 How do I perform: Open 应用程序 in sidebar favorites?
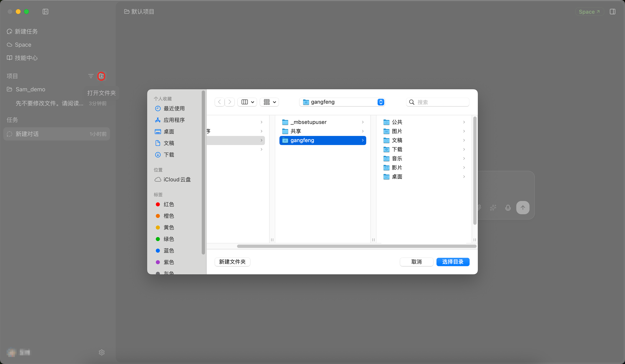tap(170, 120)
